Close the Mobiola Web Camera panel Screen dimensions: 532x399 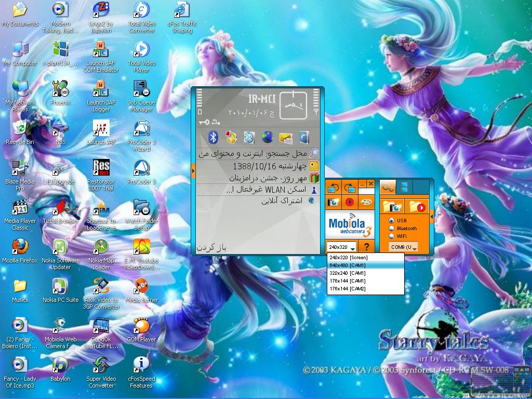tap(370, 183)
